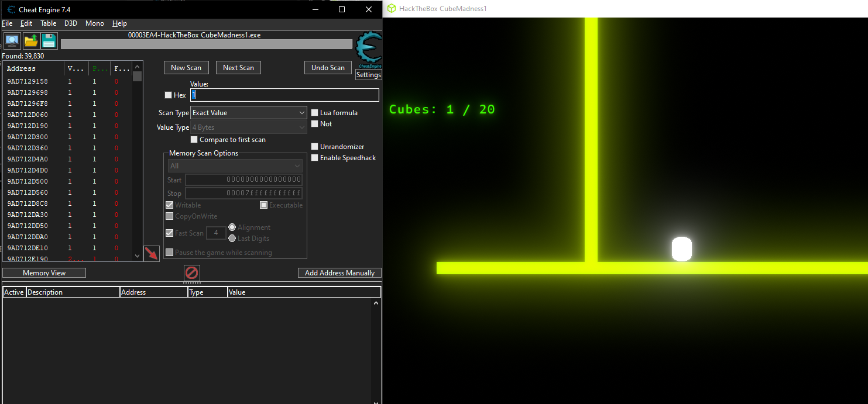Click the results list scroll-up arrow

pyautogui.click(x=138, y=66)
